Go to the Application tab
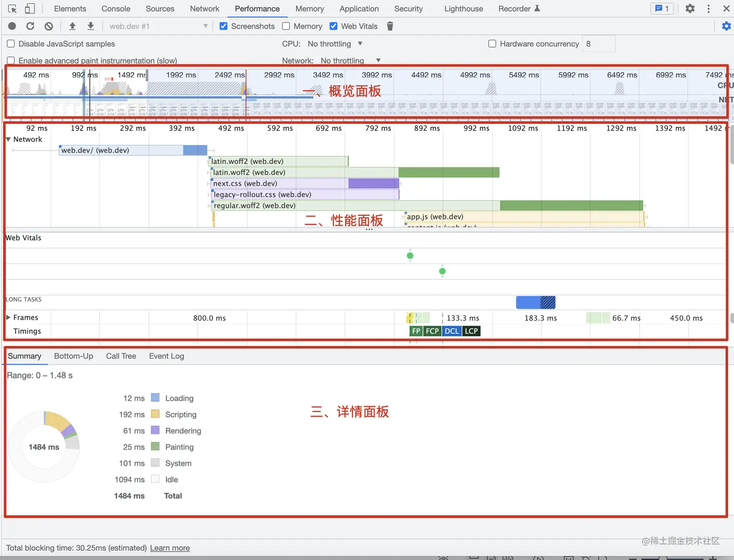This screenshot has height=560, width=734. (x=359, y=9)
